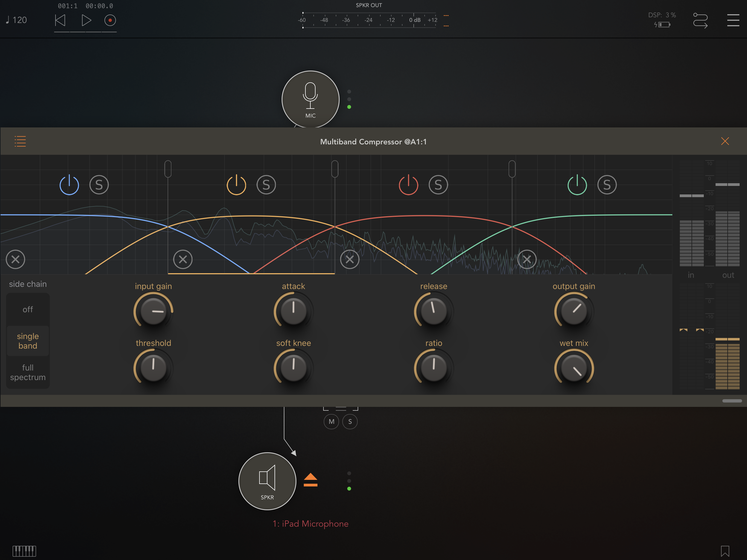Click the MIC input node icon
Screen dimensions: 747x560
tap(310, 99)
